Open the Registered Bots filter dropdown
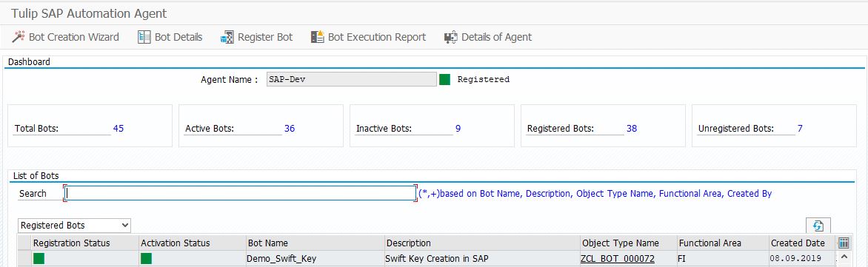The width and height of the screenshot is (868, 267). [x=74, y=225]
